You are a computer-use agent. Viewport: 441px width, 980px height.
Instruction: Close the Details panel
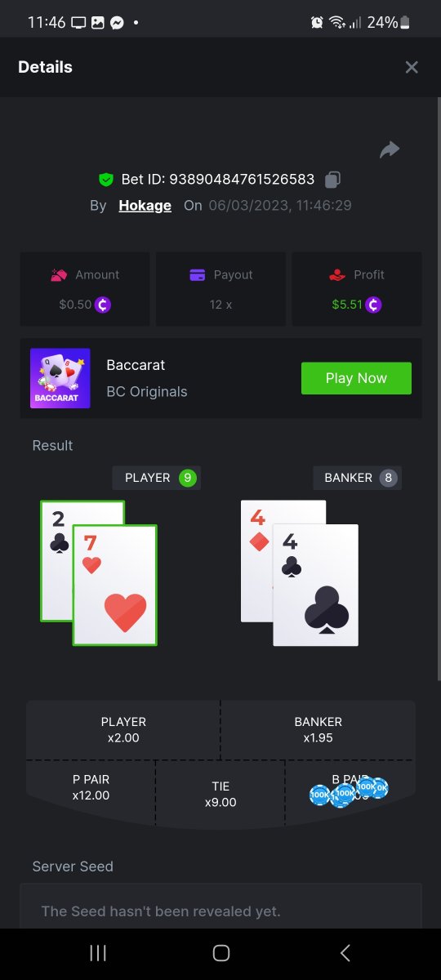(412, 67)
